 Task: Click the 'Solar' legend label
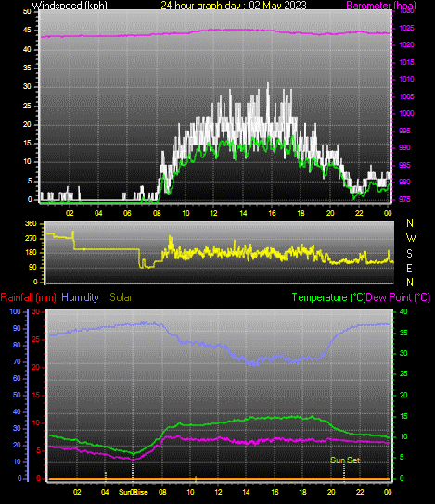[x=121, y=297]
